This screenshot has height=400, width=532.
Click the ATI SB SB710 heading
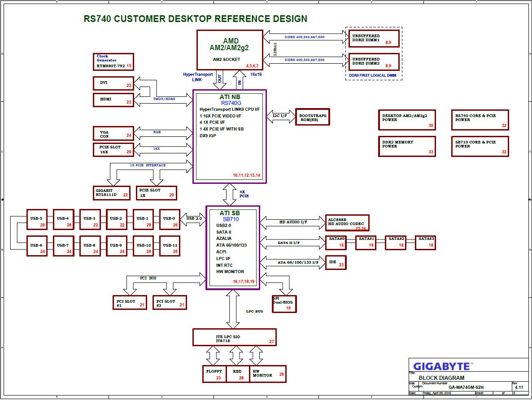pyautogui.click(x=230, y=216)
